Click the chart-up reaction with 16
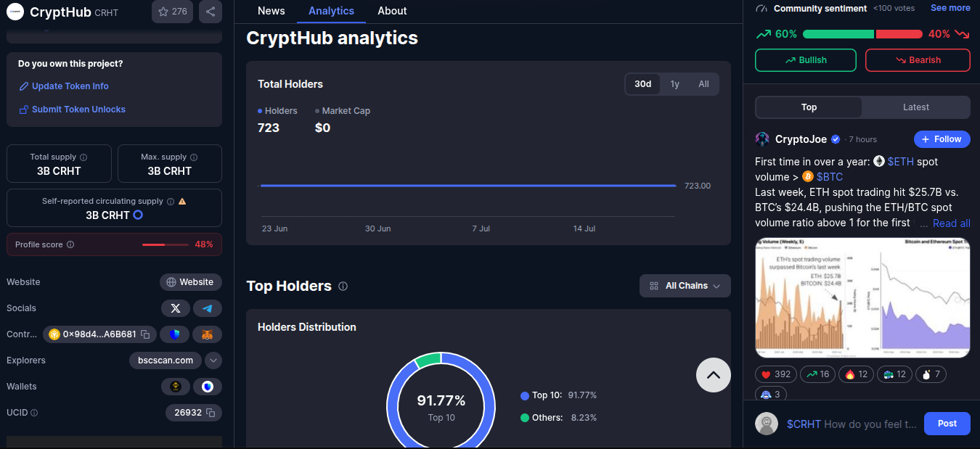This screenshot has width=980, height=449. tap(817, 374)
